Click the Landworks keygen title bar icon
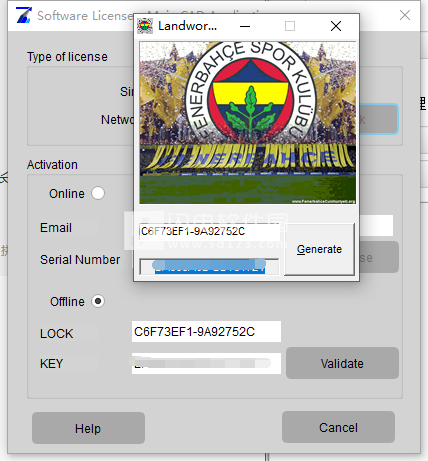This screenshot has width=428, height=461. [145, 26]
